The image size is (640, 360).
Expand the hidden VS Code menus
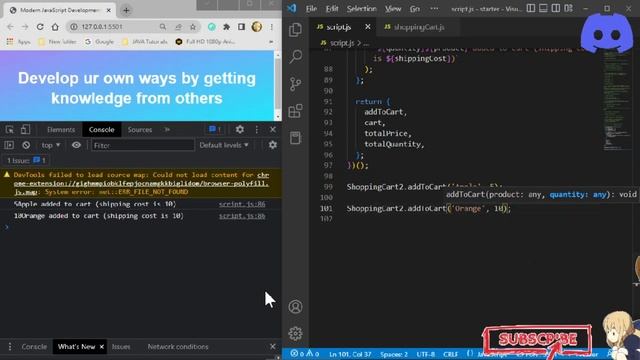[434, 9]
